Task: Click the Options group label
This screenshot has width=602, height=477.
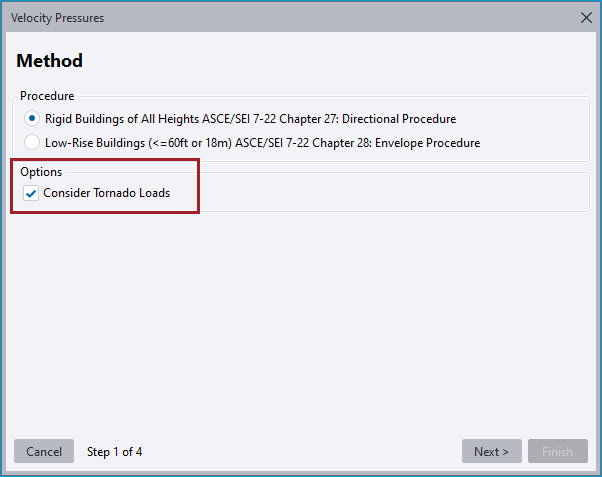Action: coord(41,172)
